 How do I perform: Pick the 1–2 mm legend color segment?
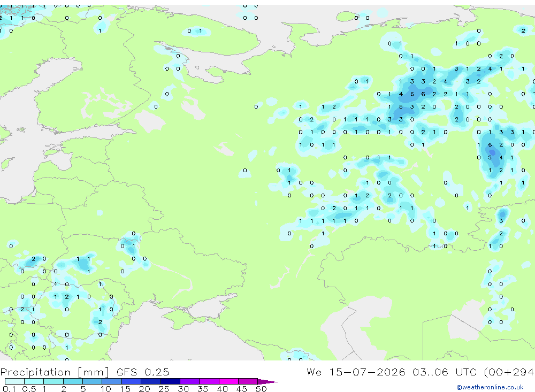point(53,381)
